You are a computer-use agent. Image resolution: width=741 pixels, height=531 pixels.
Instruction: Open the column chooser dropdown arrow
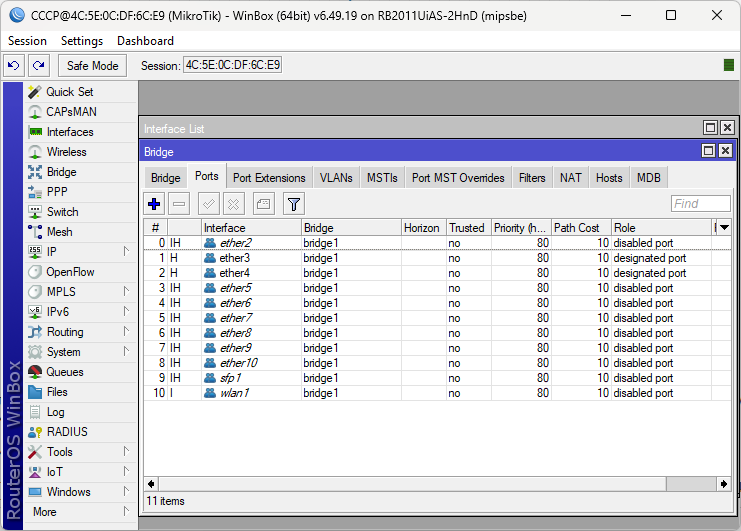[x=724, y=228]
